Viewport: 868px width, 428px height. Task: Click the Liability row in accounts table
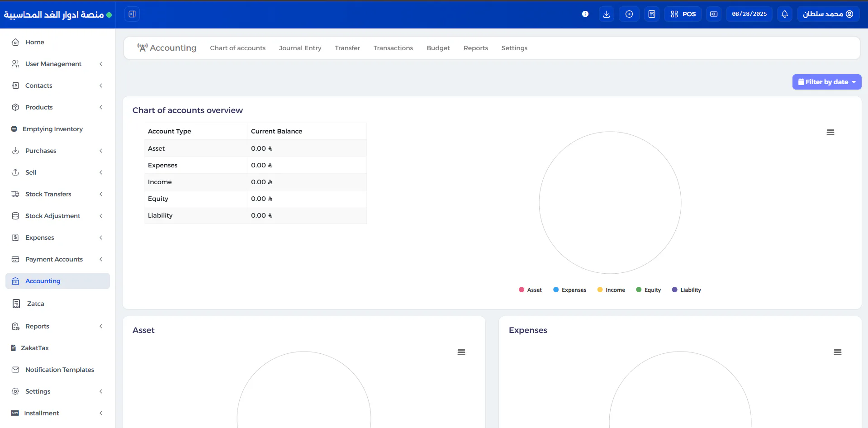coord(255,215)
